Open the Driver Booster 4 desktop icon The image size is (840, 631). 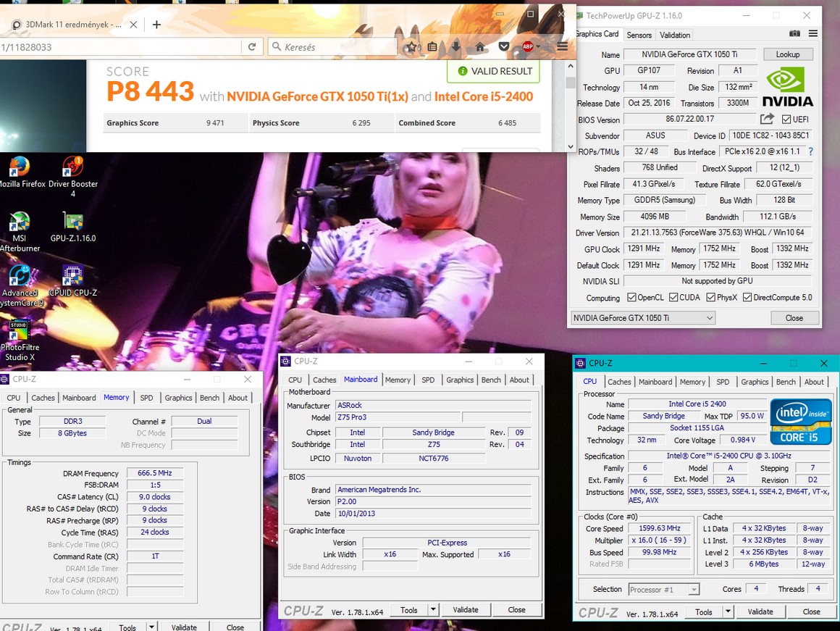[x=73, y=176]
